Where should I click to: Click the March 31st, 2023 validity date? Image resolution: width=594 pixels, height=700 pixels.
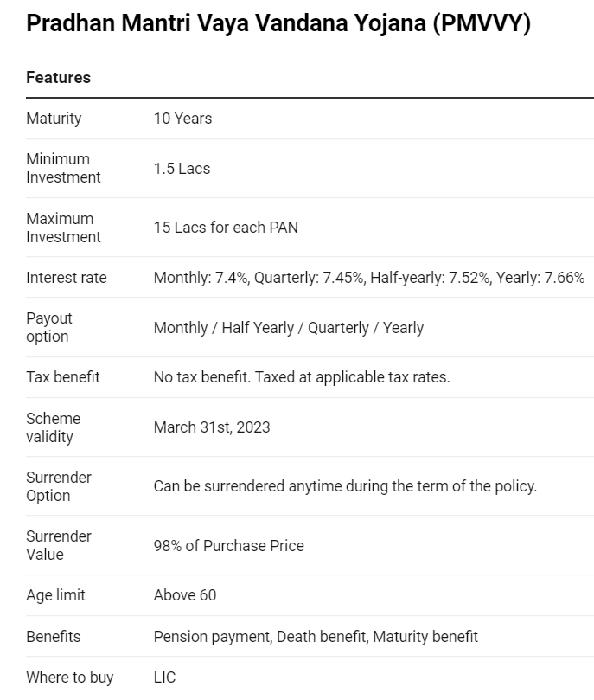212,427
